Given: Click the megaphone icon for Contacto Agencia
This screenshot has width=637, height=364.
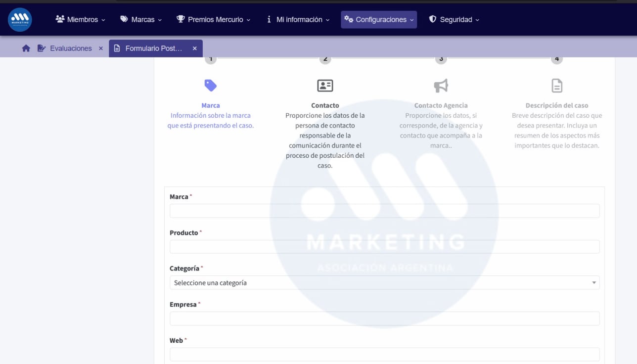Looking at the screenshot, I should (x=440, y=85).
